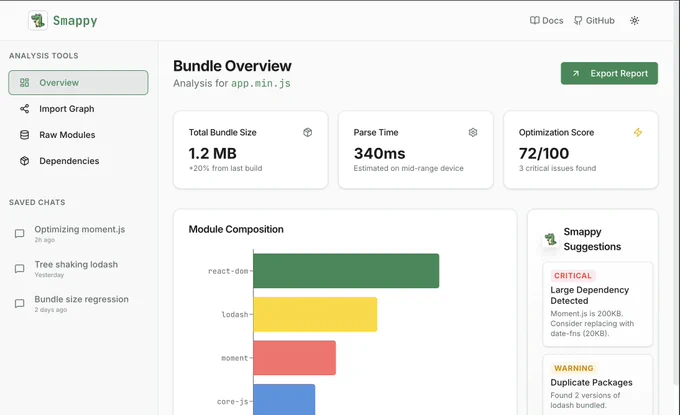Click crocodile icon beside Smappy Suggestions
The height and width of the screenshot is (415, 680).
pyautogui.click(x=551, y=239)
